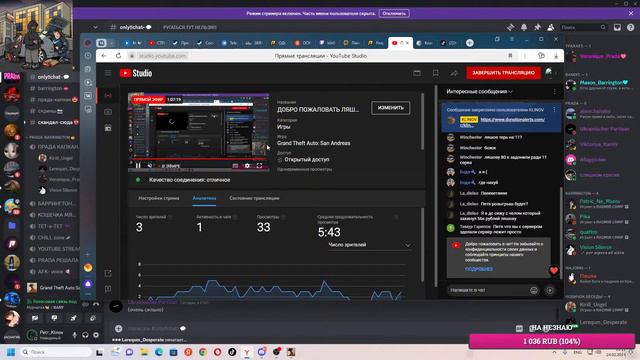Open the pinned KLINOV message options menu

[x=554, y=110]
